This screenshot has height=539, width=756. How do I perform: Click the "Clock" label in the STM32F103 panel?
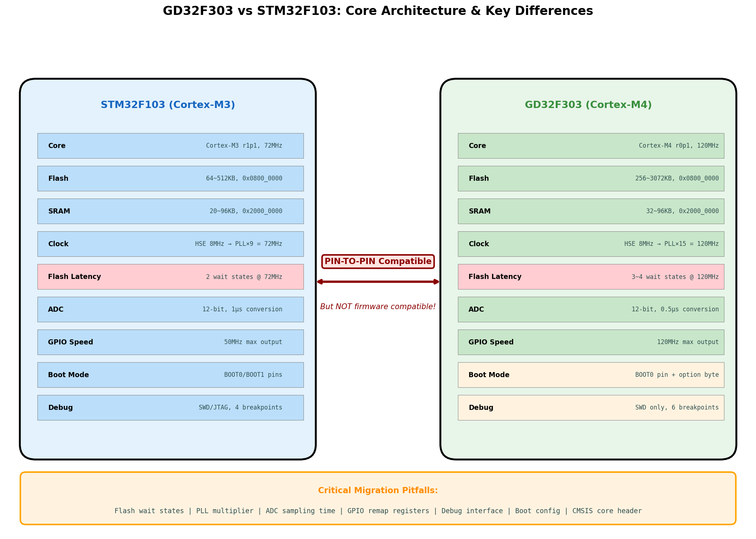pos(58,244)
